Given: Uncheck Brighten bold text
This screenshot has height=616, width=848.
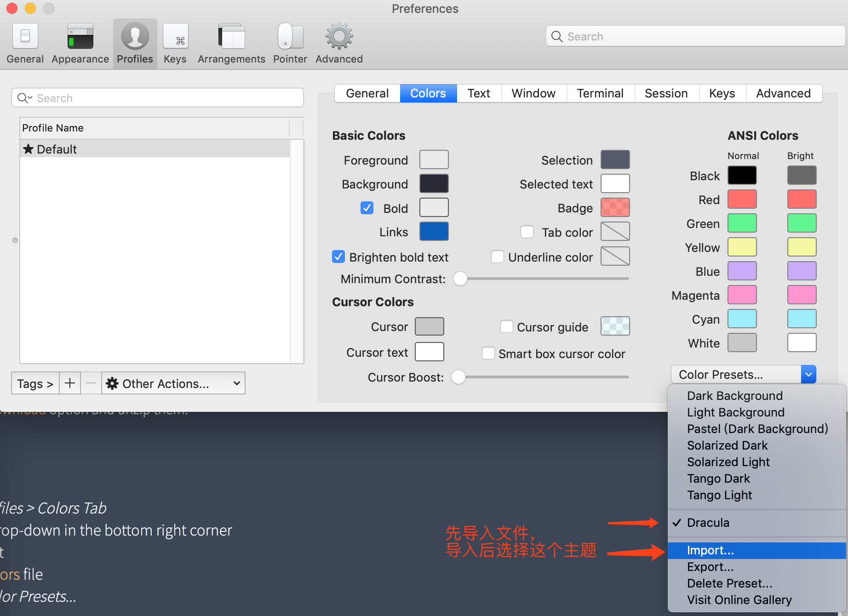Looking at the screenshot, I should click(x=338, y=257).
